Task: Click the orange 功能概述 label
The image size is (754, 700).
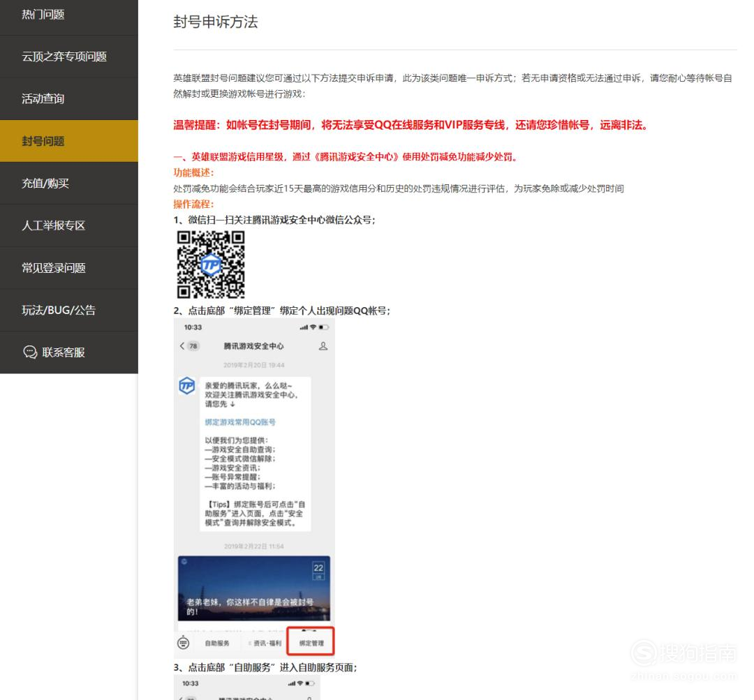Action: pyautogui.click(x=193, y=172)
